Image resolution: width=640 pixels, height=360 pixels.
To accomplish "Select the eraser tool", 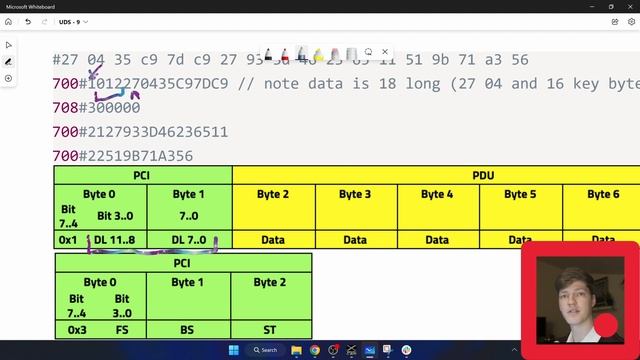I will (x=335, y=54).
